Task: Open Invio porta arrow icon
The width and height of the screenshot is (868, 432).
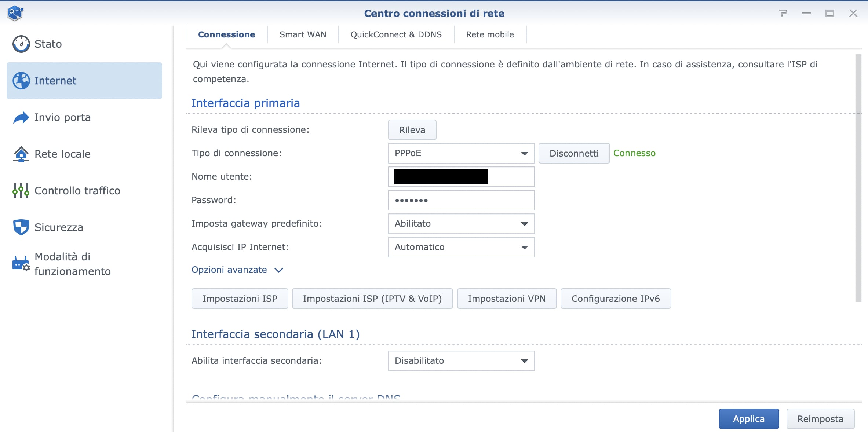Action: pyautogui.click(x=21, y=118)
